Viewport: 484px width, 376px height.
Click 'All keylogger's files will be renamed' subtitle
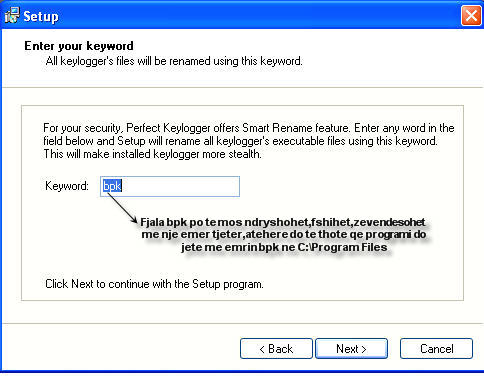point(174,61)
